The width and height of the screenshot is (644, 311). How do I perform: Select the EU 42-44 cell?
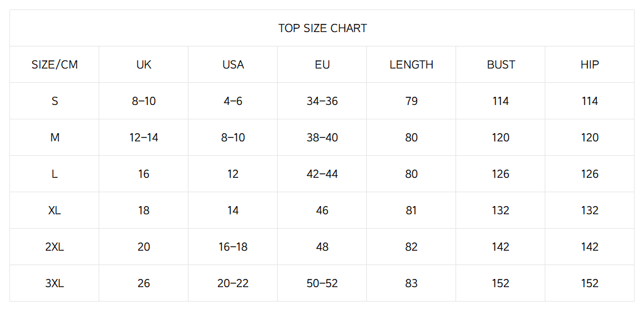[322, 174]
